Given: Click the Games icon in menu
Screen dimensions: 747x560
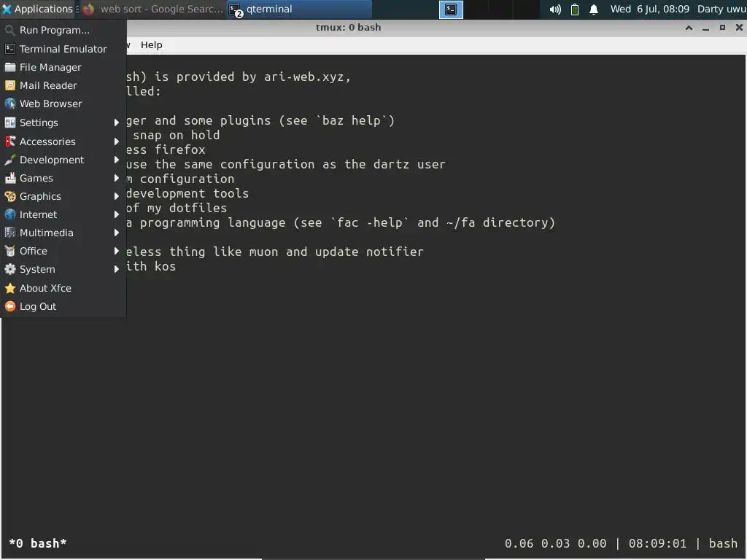Looking at the screenshot, I should 9,178.
